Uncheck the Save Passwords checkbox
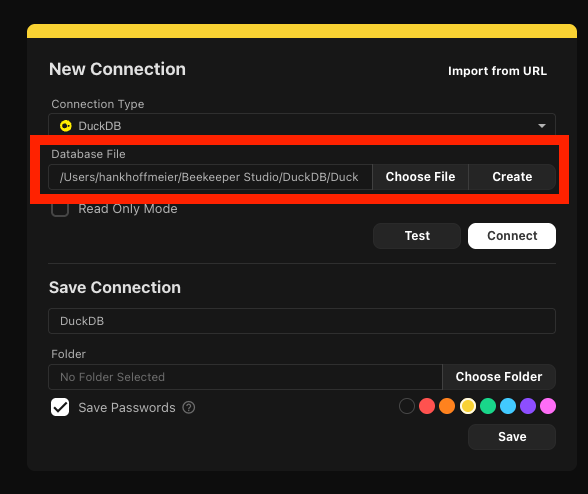 [x=60, y=407]
